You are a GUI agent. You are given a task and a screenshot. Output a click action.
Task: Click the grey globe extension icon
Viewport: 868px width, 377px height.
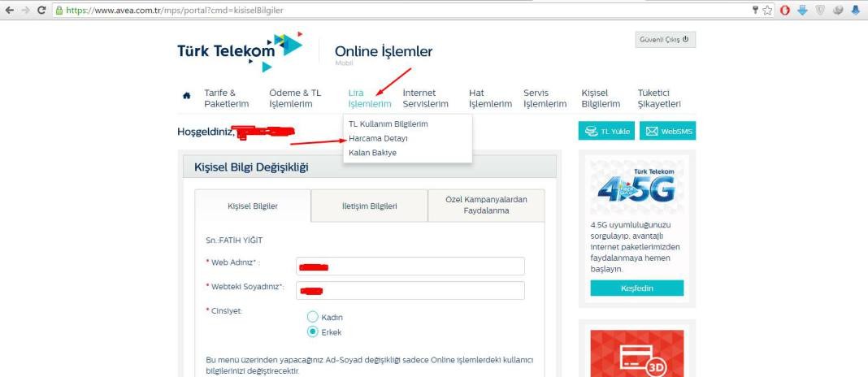click(838, 10)
